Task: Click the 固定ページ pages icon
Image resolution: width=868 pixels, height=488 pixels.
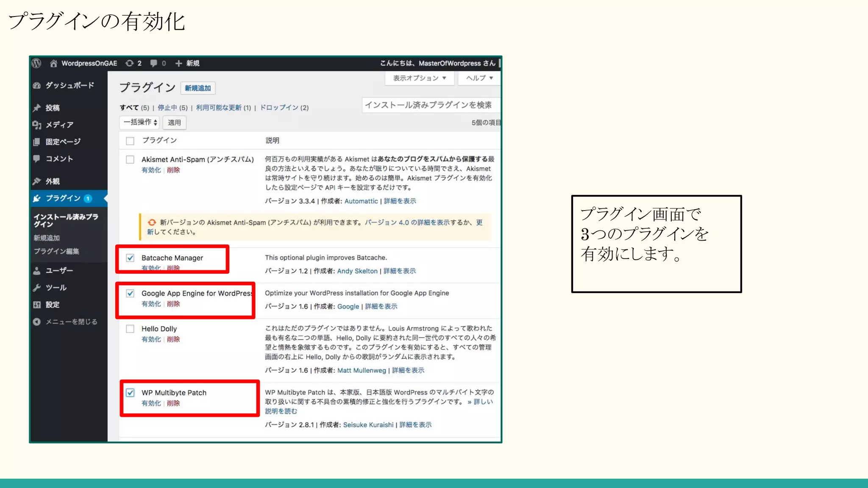Action: click(37, 142)
